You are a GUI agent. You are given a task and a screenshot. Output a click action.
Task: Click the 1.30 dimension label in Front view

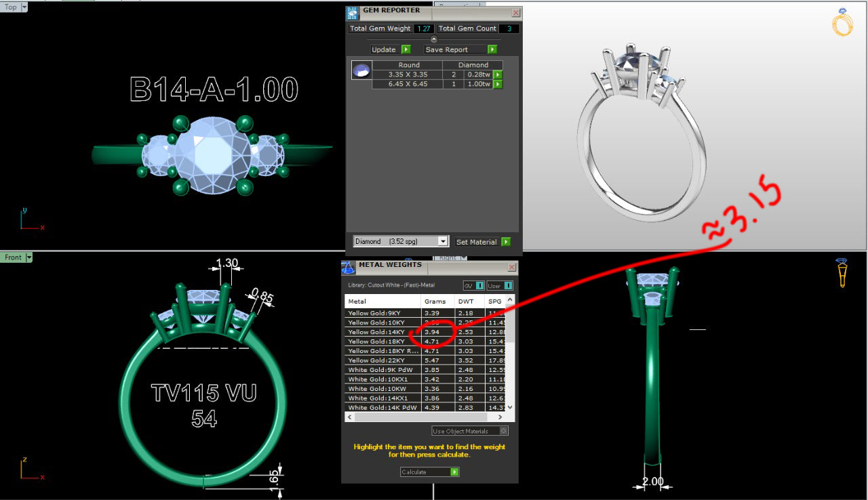226,263
